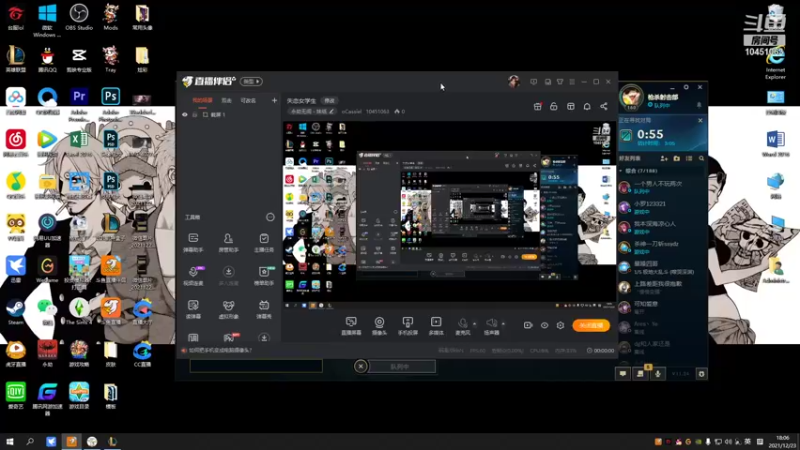Close the matchmaking timer panel
This screenshot has width=800, height=450.
tap(700, 120)
